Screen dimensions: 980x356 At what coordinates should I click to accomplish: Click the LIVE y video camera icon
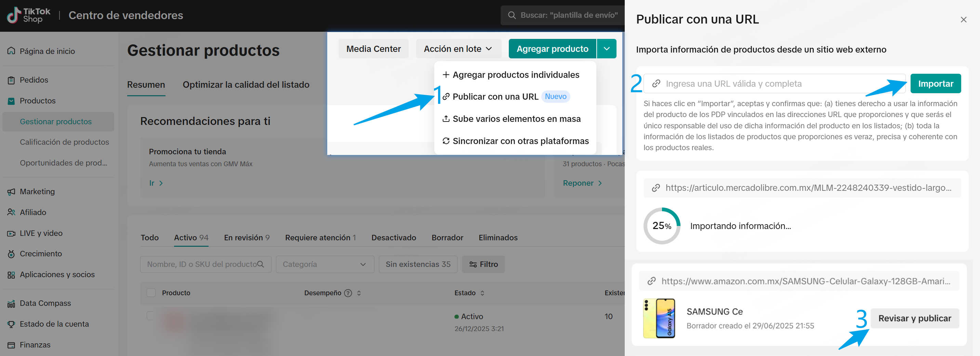tap(11, 233)
